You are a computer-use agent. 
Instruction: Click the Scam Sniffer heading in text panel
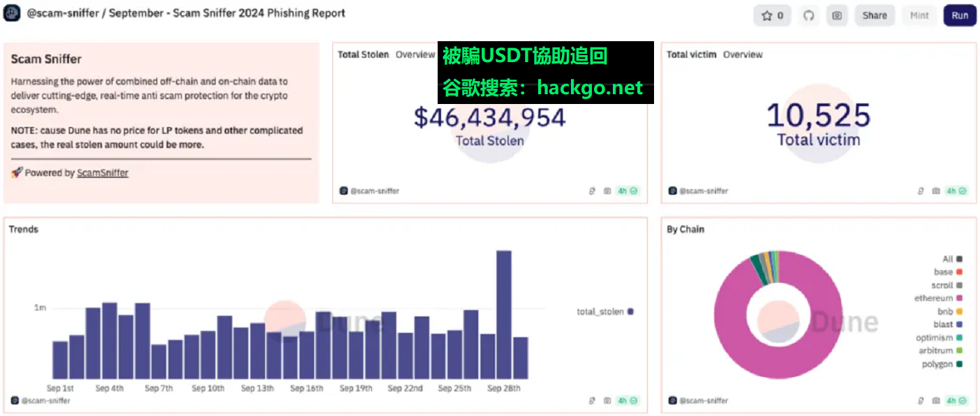click(x=46, y=59)
